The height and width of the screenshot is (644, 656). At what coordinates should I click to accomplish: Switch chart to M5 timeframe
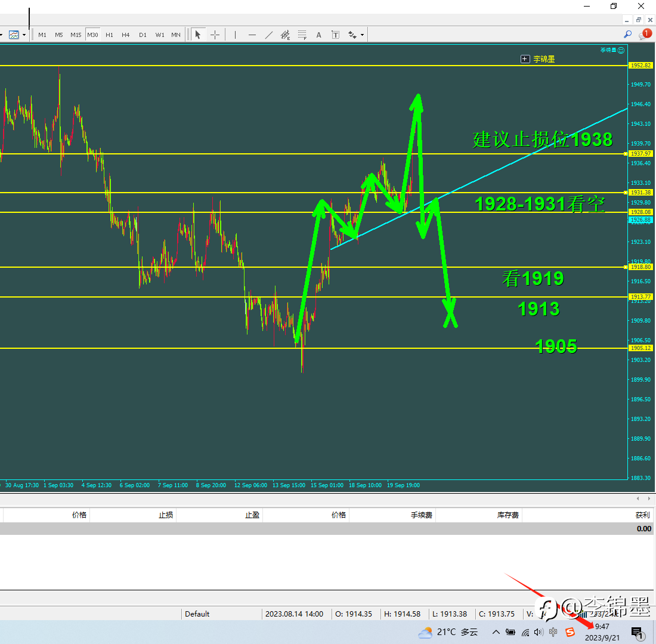59,35
